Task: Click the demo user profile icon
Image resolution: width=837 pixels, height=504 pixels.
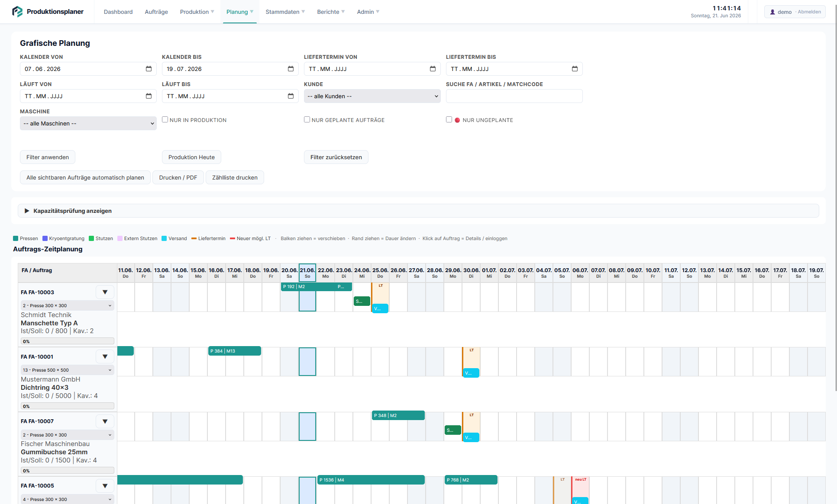Action: tap(772, 12)
